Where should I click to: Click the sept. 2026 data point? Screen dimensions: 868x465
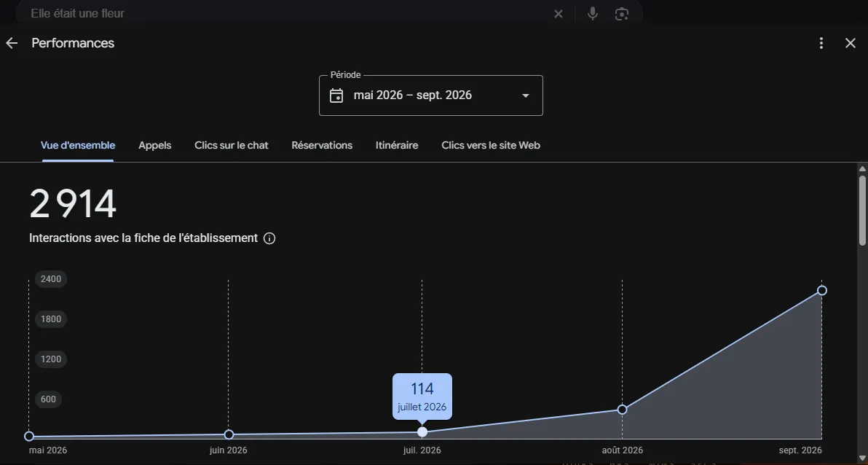tap(822, 290)
